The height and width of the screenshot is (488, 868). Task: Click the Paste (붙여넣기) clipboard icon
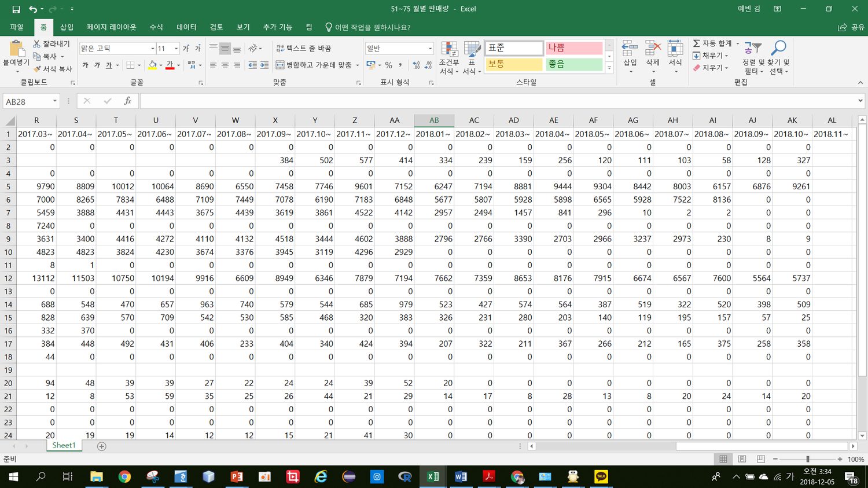(16, 49)
